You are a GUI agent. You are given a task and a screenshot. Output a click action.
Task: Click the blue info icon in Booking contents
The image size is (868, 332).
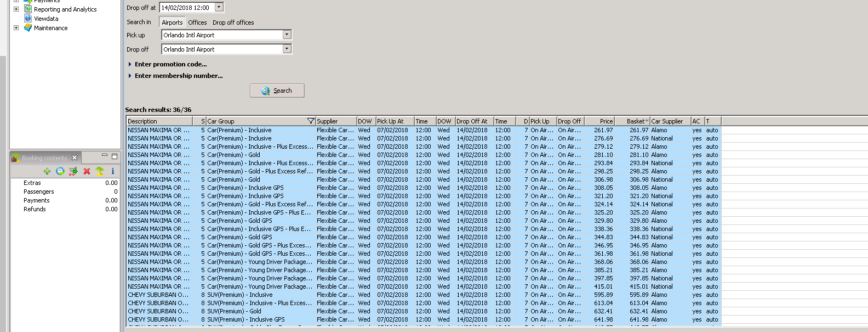113,171
